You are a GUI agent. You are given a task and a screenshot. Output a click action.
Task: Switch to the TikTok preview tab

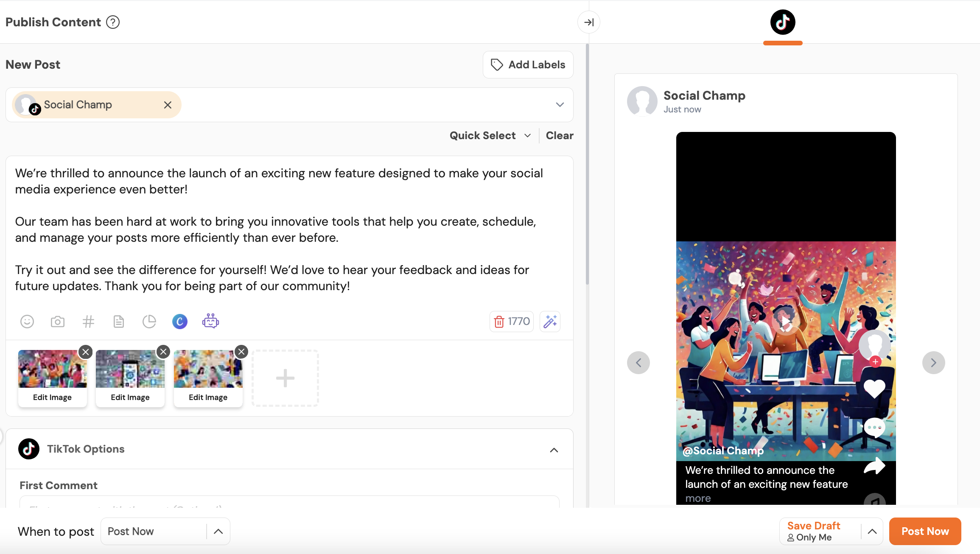[783, 22]
